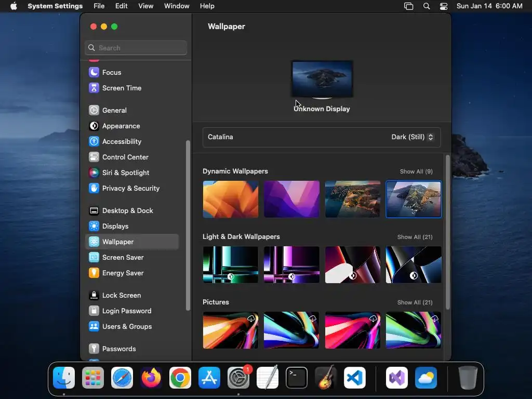Open System Settings app menu

tap(55, 6)
